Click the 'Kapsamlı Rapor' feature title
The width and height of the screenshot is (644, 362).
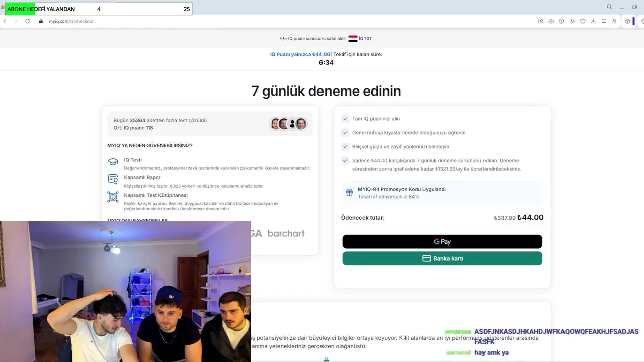[142, 177]
